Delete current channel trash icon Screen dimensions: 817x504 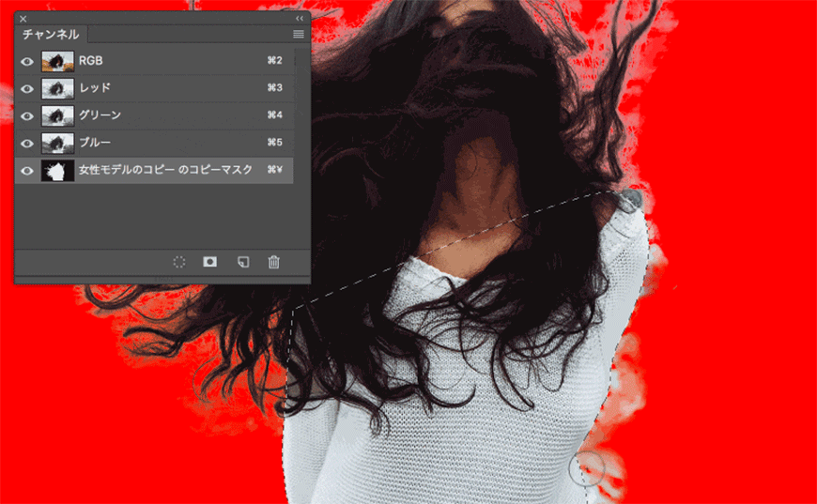(x=274, y=262)
